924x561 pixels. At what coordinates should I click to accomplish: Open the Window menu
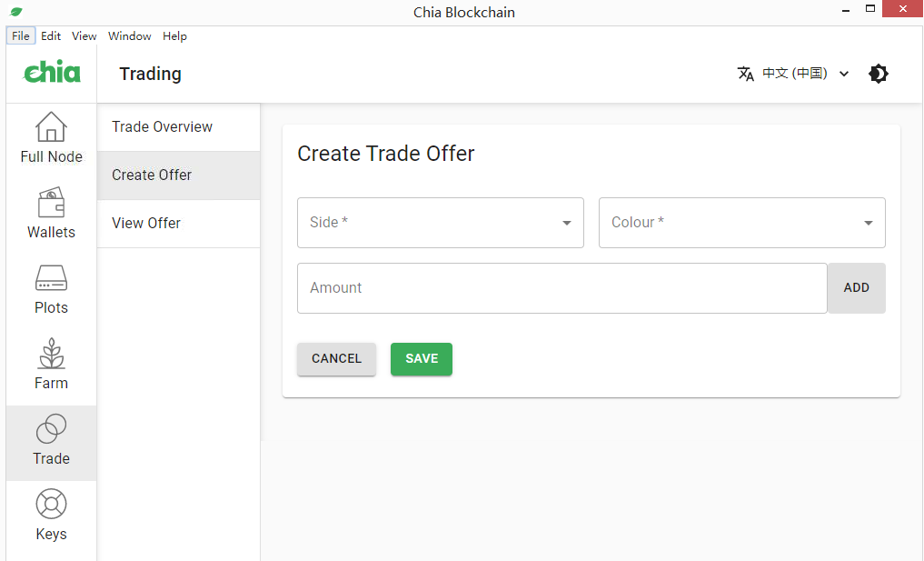click(129, 36)
